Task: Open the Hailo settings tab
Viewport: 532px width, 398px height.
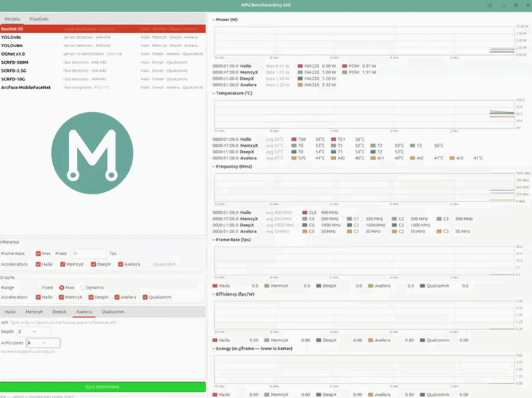Action: tap(10, 312)
